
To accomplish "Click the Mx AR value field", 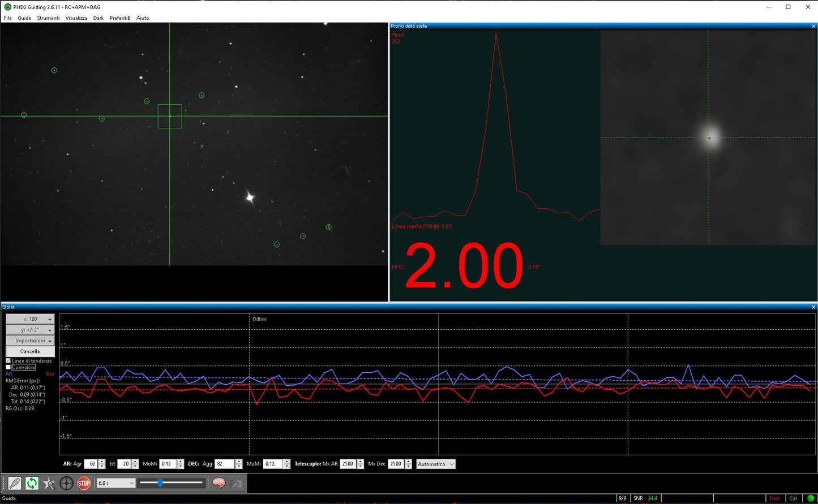I will coord(348,464).
